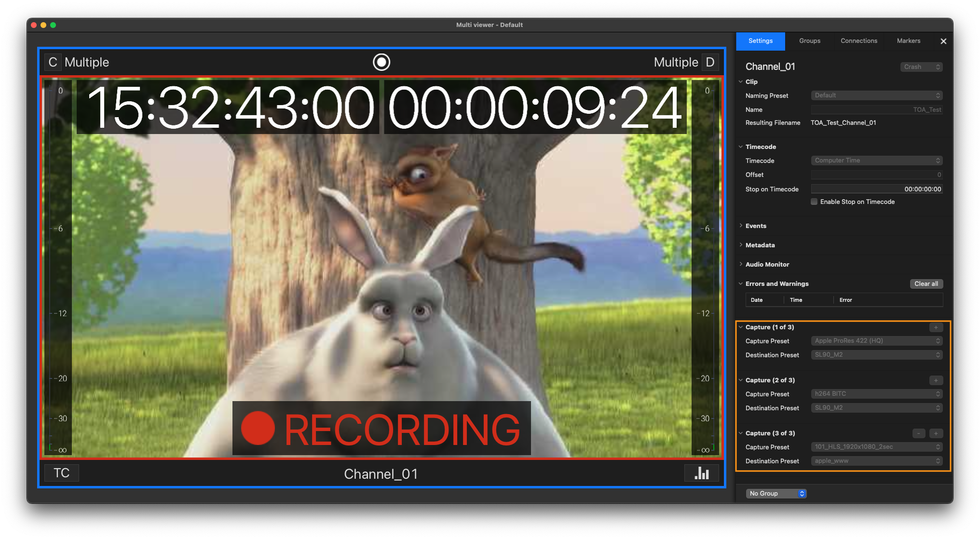The height and width of the screenshot is (539, 980).
Task: Click the Offset input field
Action: pos(877,175)
